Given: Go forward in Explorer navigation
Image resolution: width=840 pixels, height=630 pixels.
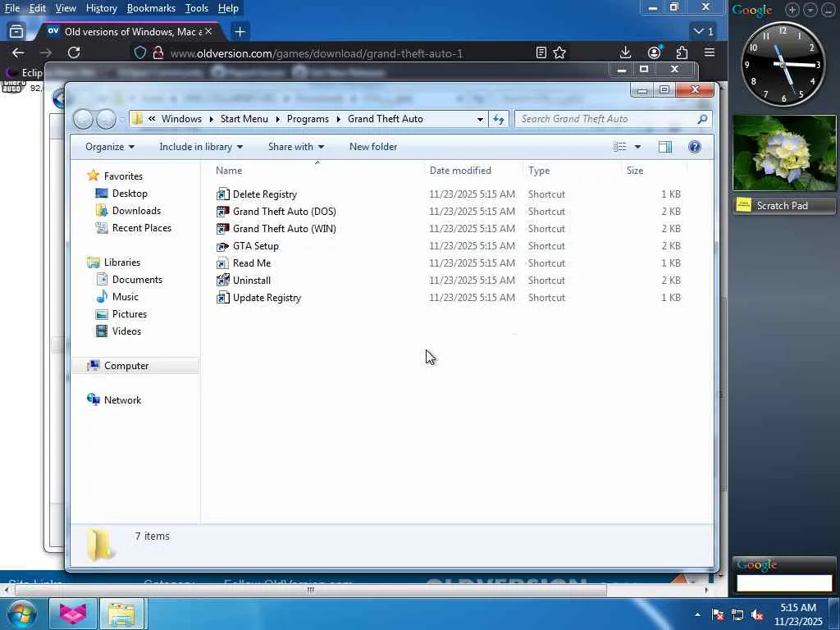Looking at the screenshot, I should tap(106, 119).
